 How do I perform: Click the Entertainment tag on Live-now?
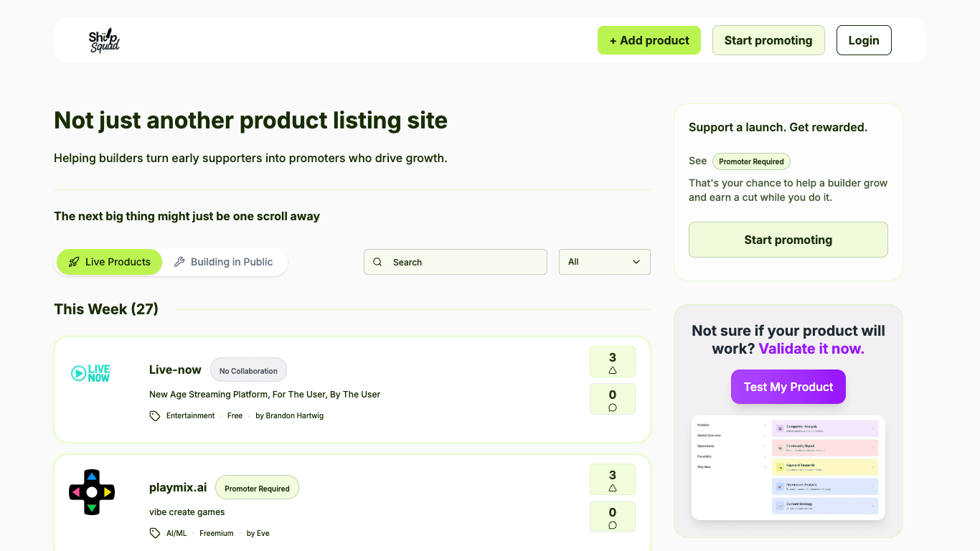point(190,416)
